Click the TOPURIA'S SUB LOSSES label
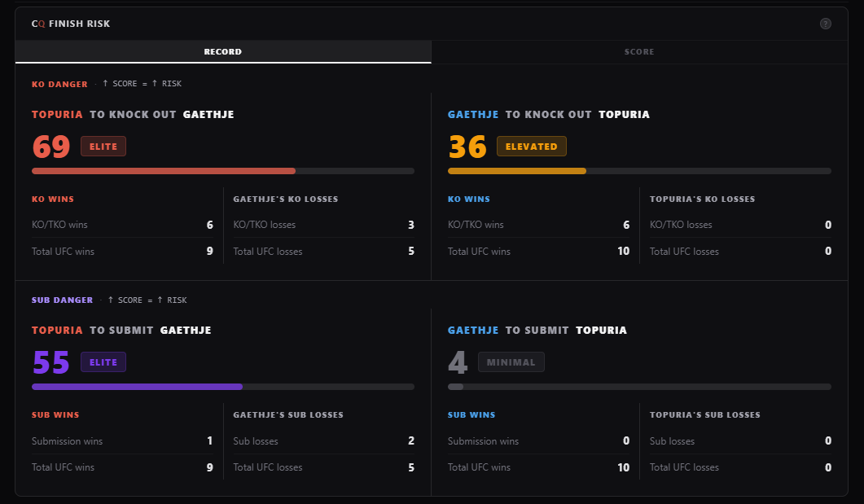864x504 pixels. (704, 415)
